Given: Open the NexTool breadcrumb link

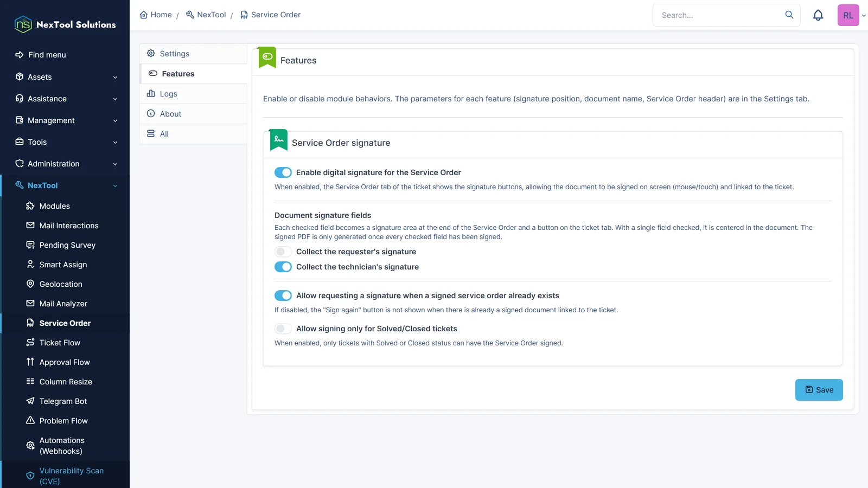Looking at the screenshot, I should coord(206,15).
